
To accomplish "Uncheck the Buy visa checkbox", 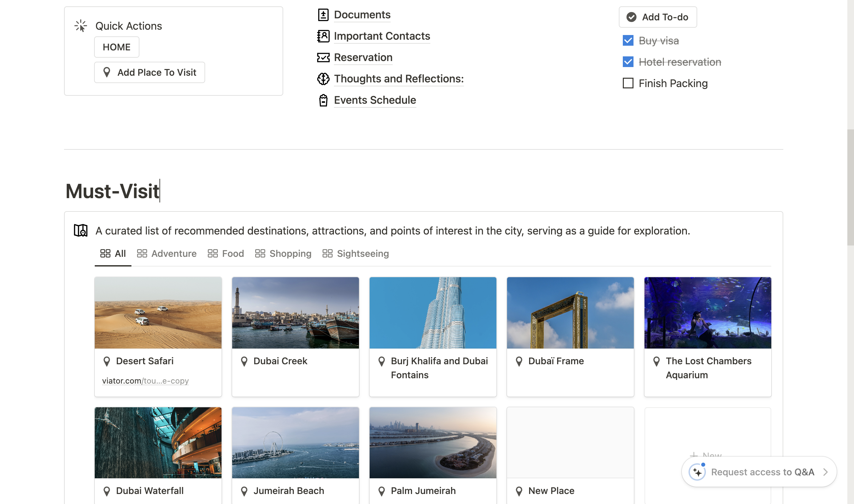I will pos(628,40).
